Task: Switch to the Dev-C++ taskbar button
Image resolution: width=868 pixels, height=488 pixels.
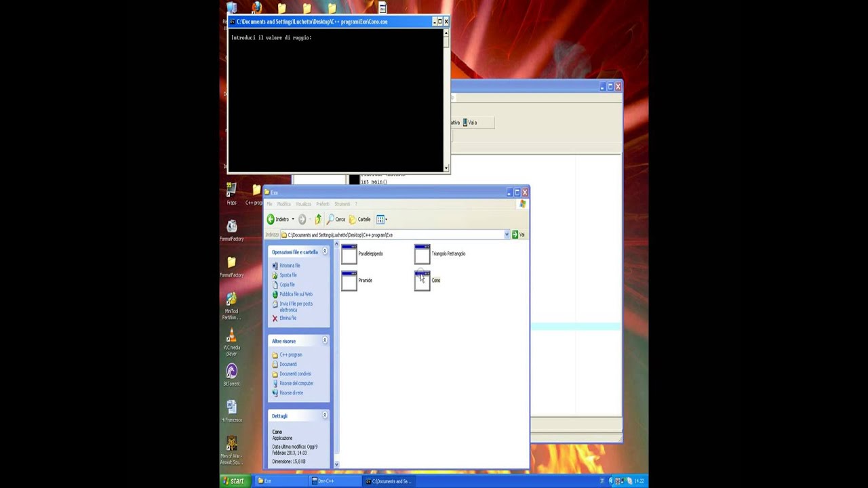Action: [x=334, y=481]
